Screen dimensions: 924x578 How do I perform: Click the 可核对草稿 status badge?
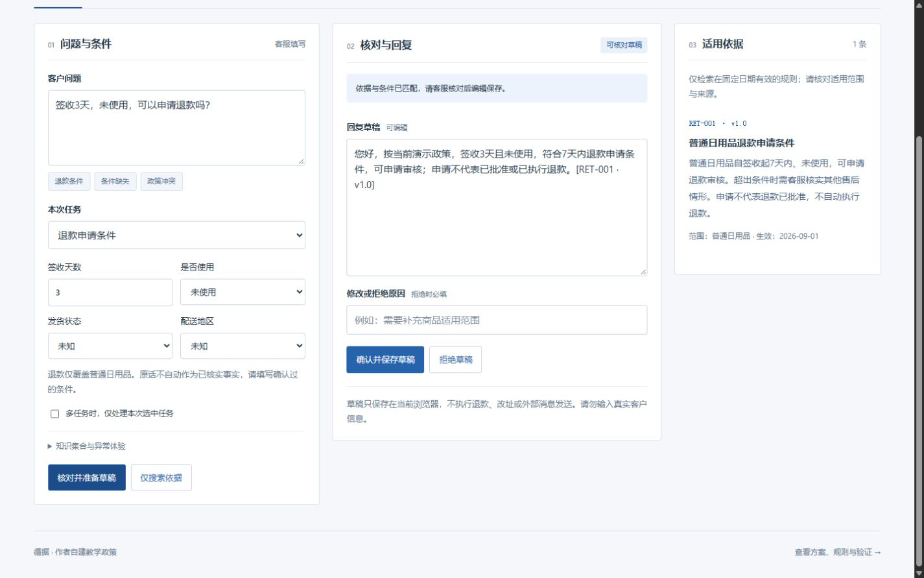(624, 45)
